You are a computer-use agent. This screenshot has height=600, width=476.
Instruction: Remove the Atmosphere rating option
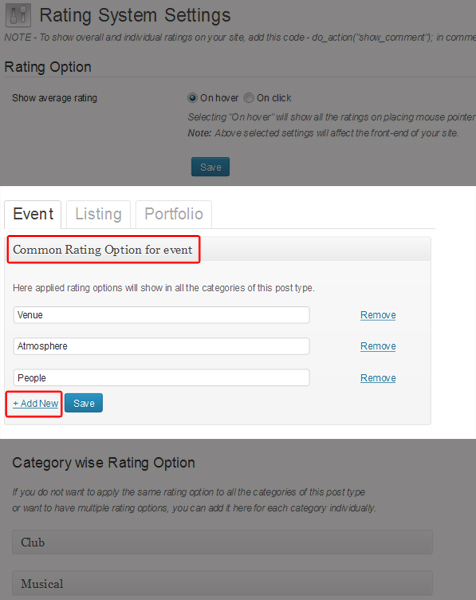(x=378, y=346)
